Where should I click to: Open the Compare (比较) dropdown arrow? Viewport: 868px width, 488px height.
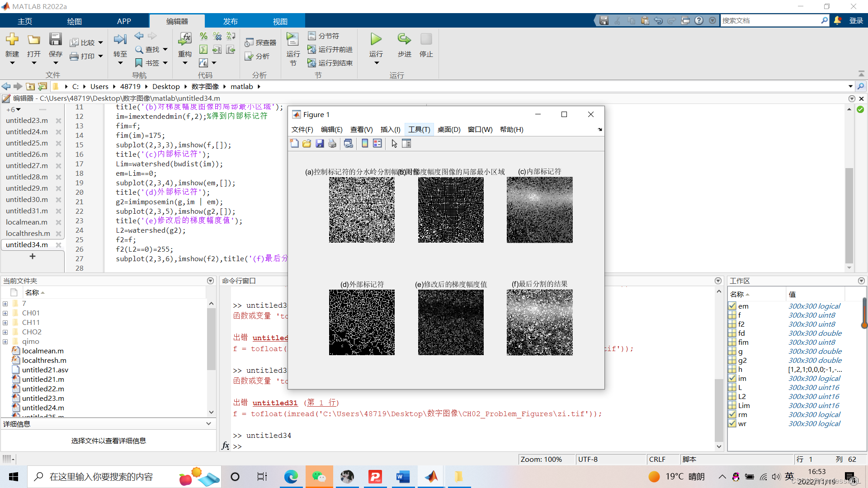click(100, 42)
